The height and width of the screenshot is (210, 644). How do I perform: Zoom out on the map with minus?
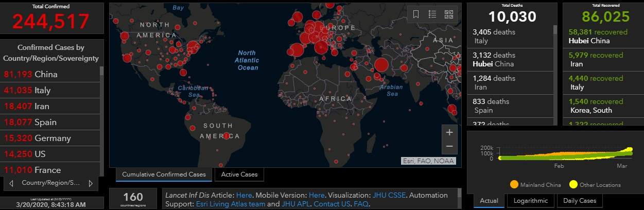coord(449,146)
